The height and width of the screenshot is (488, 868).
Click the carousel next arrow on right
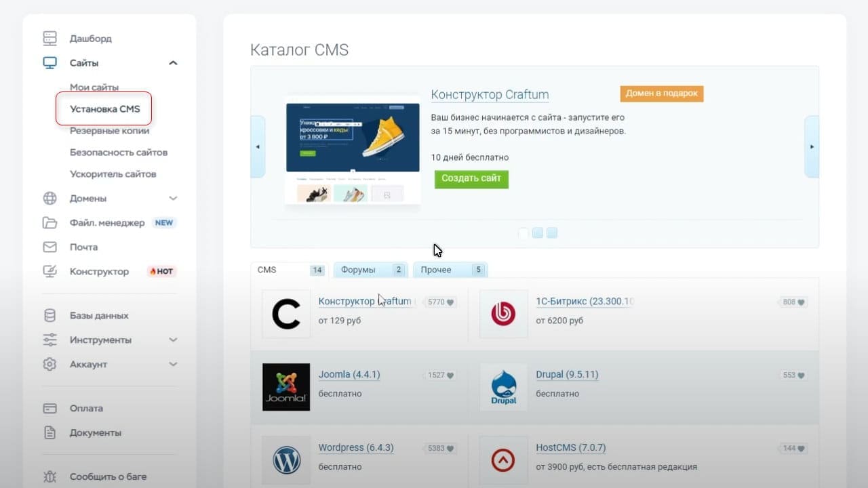click(x=812, y=146)
